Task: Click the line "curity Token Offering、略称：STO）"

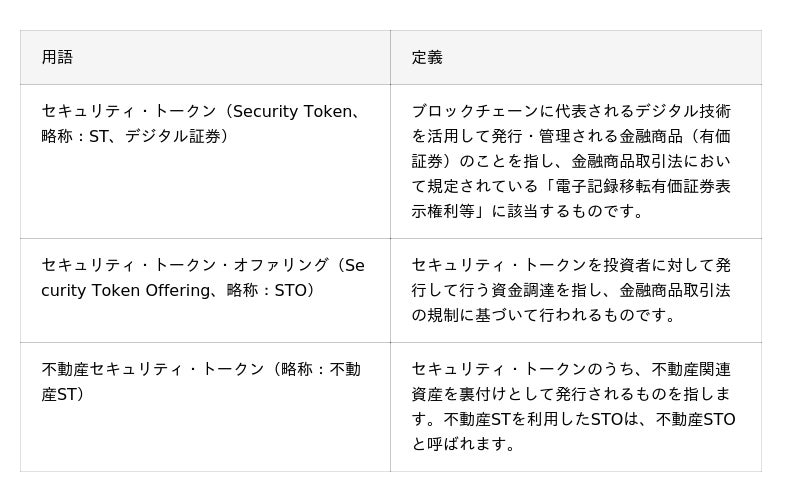Action: [x=179, y=290]
